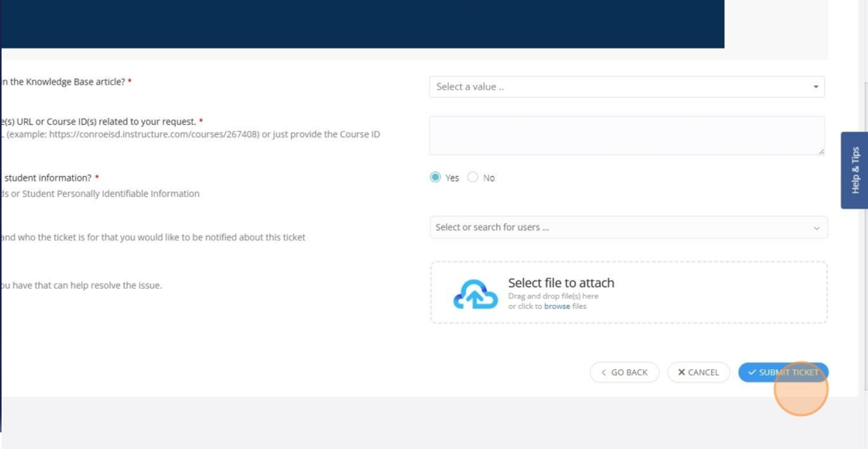The width and height of the screenshot is (868, 449).
Task: Click the cloud upload icon
Action: [475, 294]
